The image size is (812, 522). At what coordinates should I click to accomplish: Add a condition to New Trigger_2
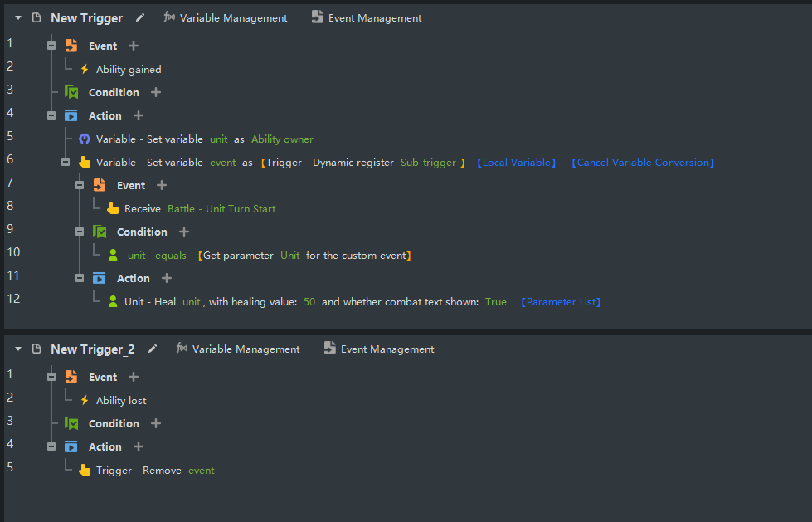point(156,424)
